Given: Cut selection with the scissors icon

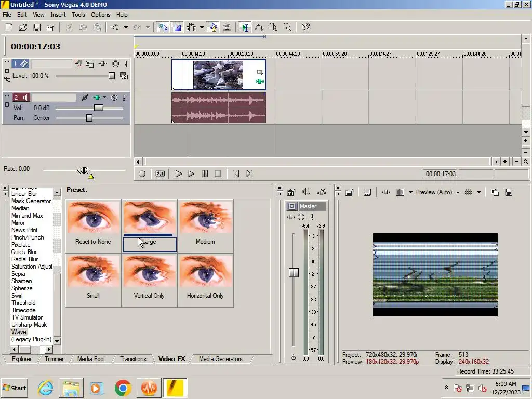Looking at the screenshot, I should (70, 28).
